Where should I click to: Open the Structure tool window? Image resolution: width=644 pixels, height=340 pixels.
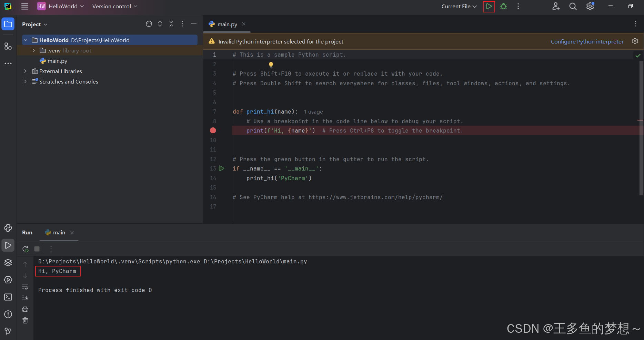[x=8, y=46]
